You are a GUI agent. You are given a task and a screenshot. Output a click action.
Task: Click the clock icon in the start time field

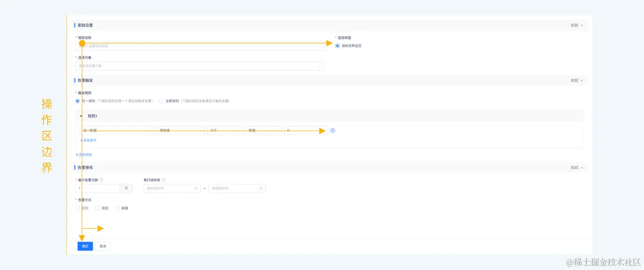(x=196, y=188)
